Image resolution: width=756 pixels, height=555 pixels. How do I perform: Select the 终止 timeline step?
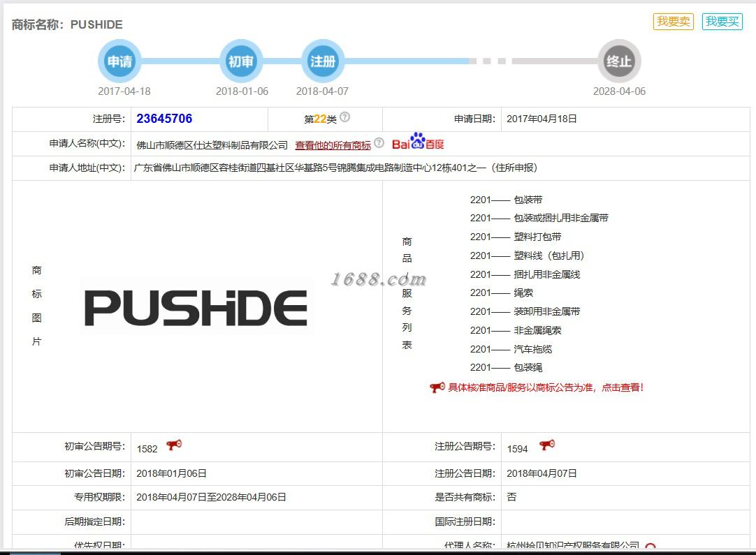[x=619, y=61]
